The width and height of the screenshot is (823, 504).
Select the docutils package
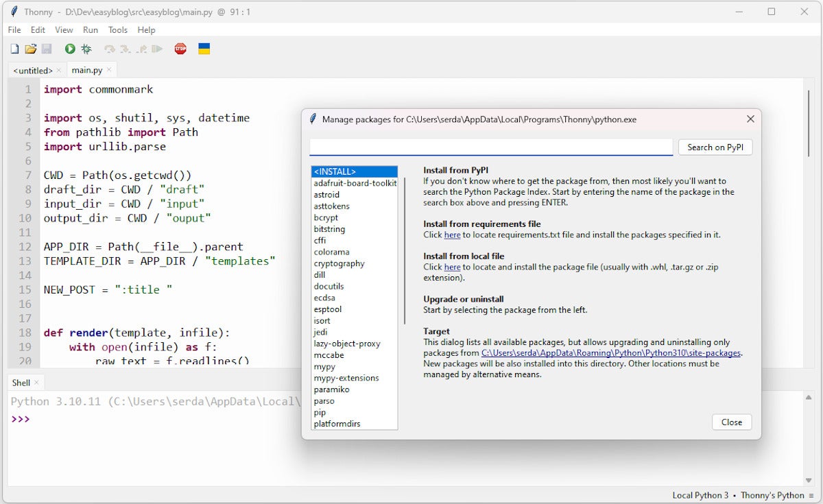click(354, 286)
